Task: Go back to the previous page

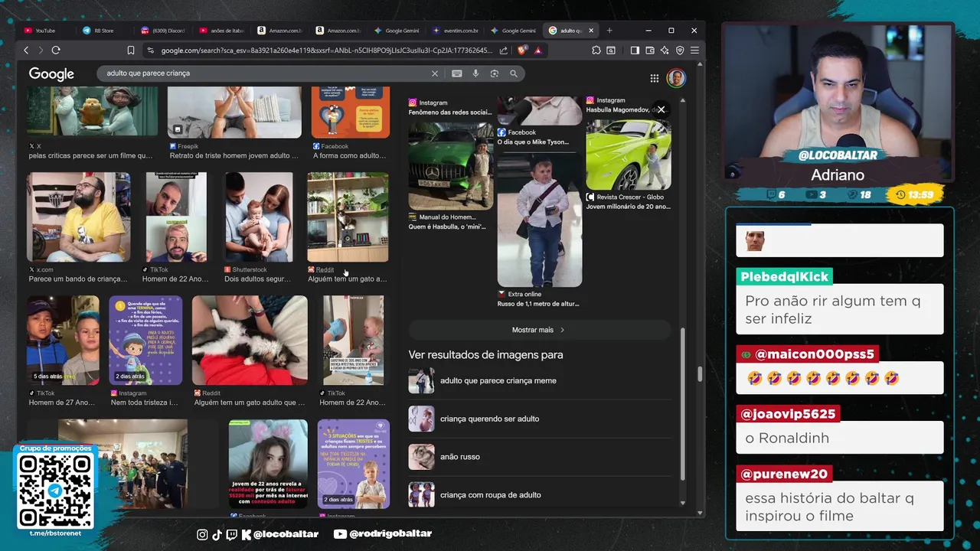Action: click(26, 51)
